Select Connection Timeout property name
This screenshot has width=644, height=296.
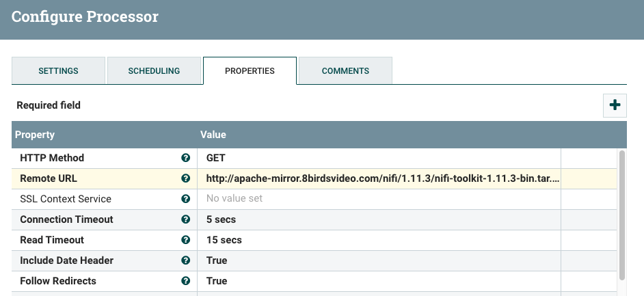tap(66, 219)
